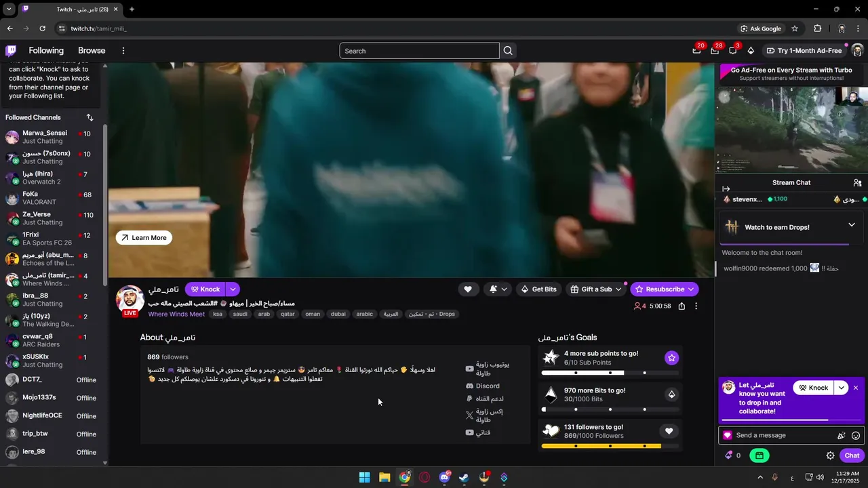This screenshot has width=868, height=488.
Task: Open the user profile avatar menu
Action: click(x=857, y=51)
